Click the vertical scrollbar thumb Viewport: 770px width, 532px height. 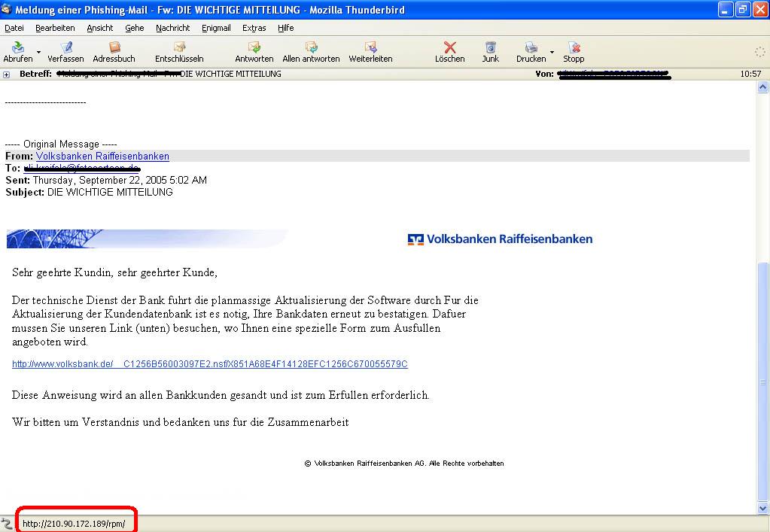(x=762, y=382)
